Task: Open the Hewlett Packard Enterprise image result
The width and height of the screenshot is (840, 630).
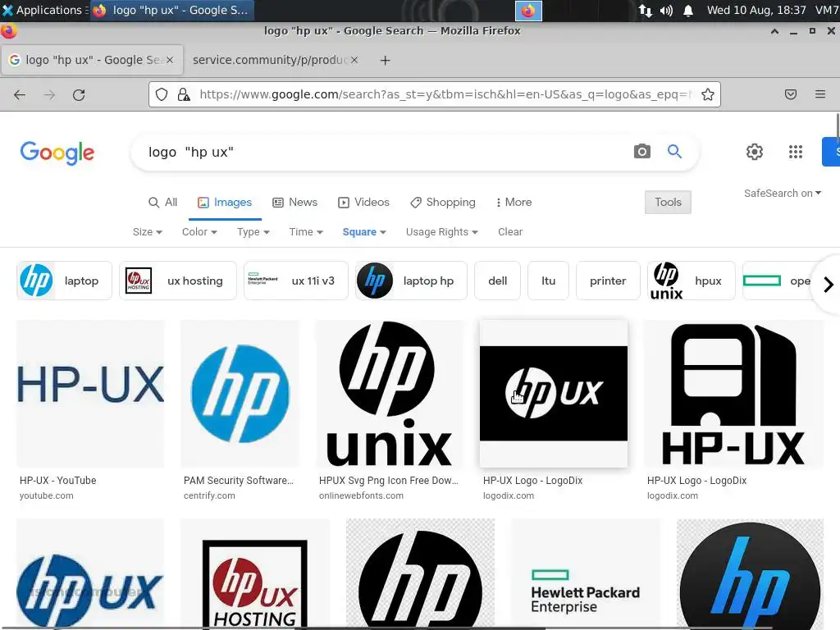Action: point(585,573)
